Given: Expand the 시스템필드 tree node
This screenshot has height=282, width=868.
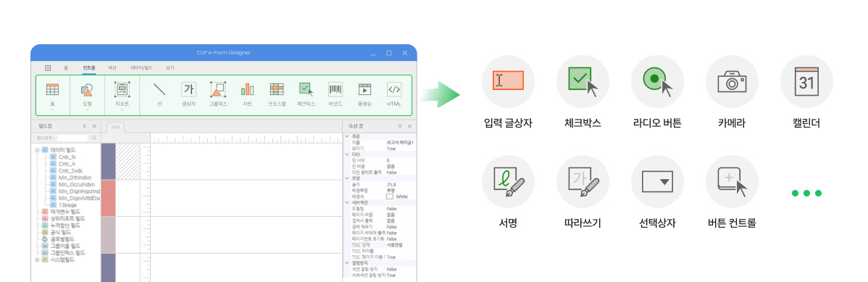Looking at the screenshot, I should pos(37,260).
